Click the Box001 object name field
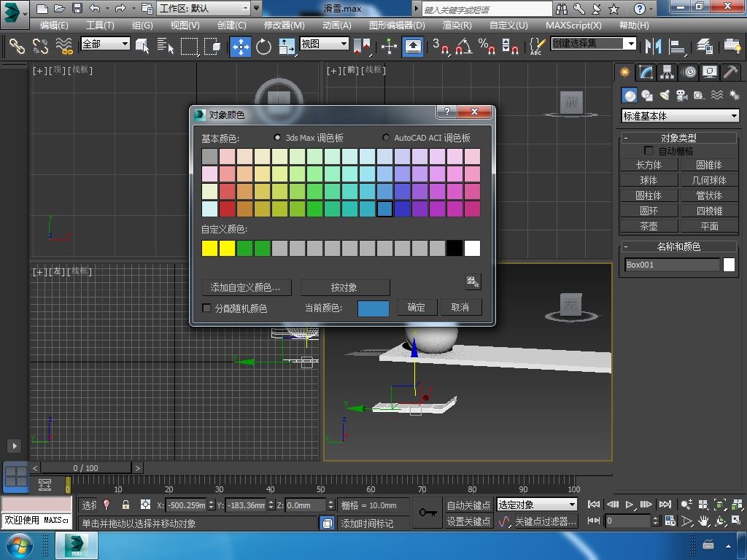This screenshot has height=560, width=747. [x=672, y=265]
